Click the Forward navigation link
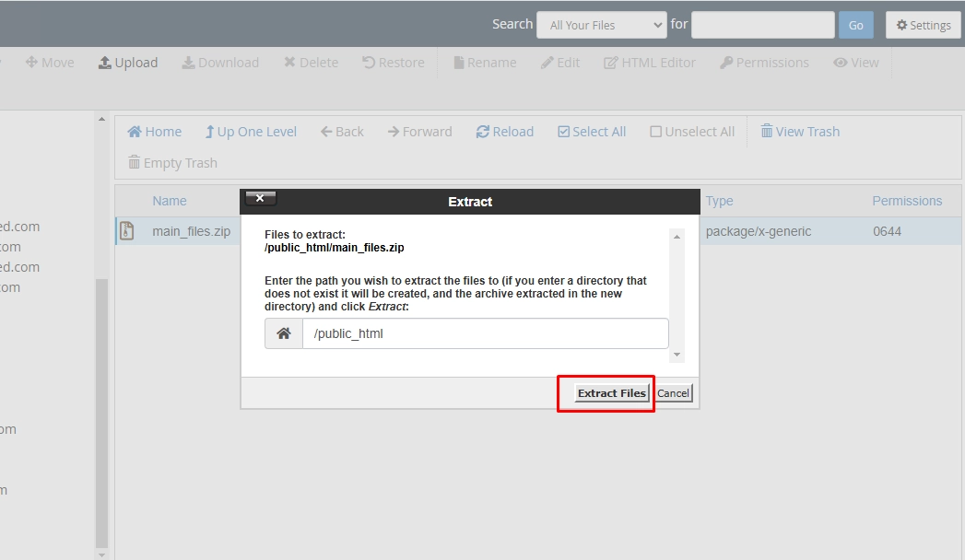This screenshot has width=965, height=560. tap(419, 132)
